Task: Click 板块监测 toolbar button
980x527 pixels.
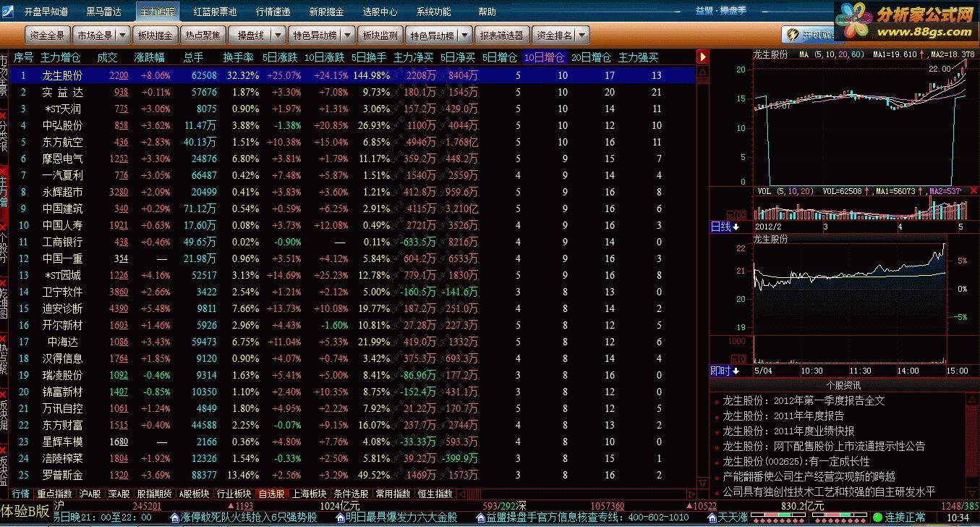Action: [x=380, y=35]
